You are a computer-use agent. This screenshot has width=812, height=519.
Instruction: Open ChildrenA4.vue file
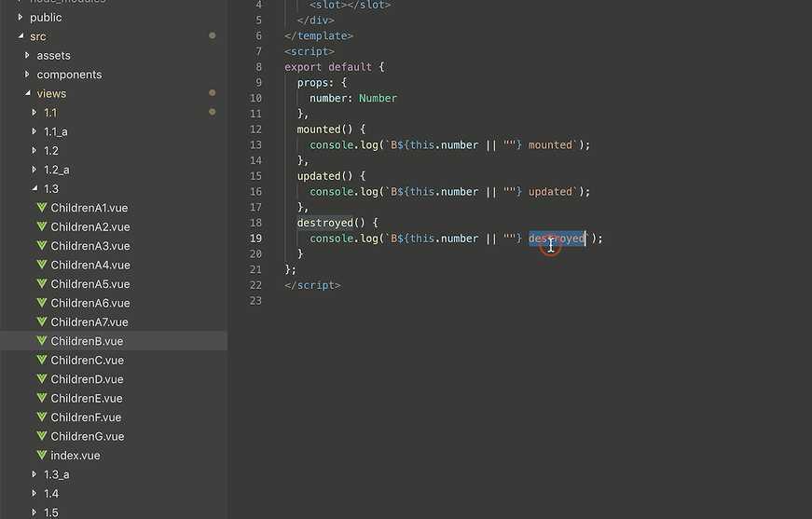tap(90, 265)
